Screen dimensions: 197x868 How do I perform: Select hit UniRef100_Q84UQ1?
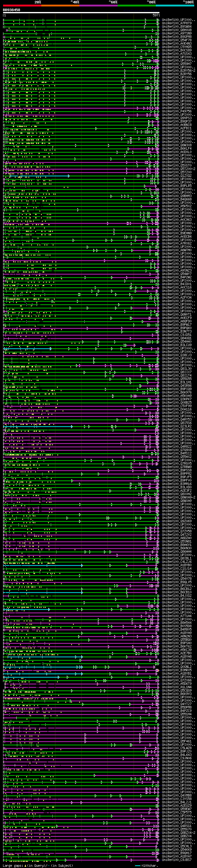point(177,338)
